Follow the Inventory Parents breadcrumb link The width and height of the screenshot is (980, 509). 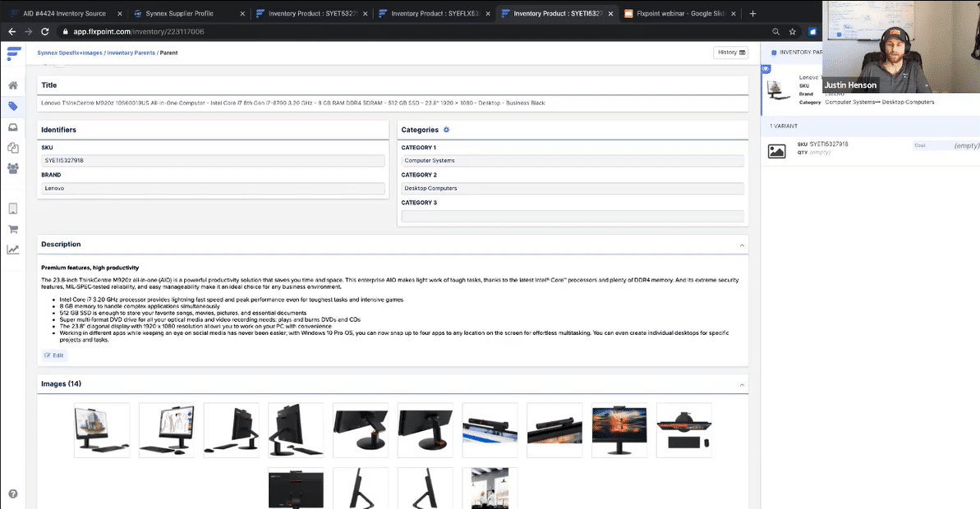pos(131,53)
